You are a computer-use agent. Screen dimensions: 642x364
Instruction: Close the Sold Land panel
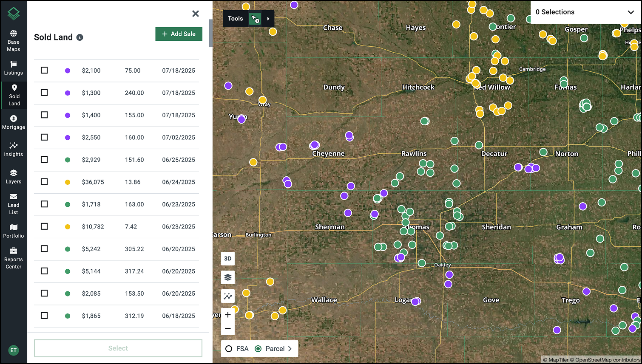(x=196, y=14)
